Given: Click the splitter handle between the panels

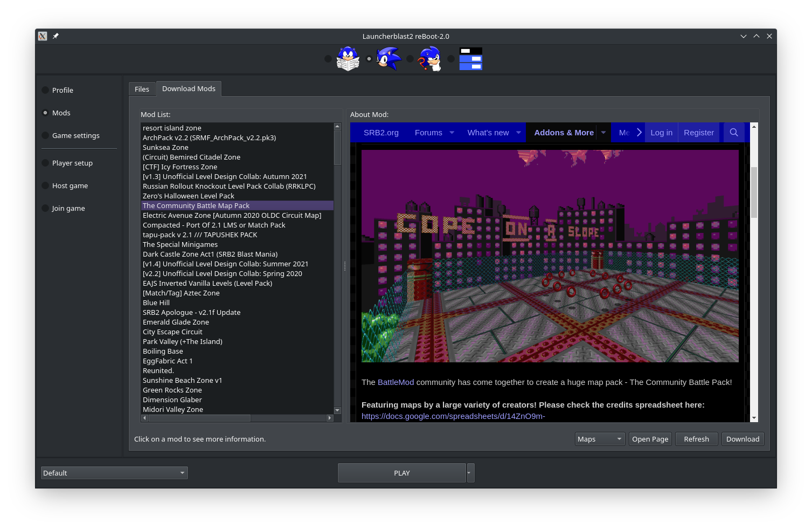Looking at the screenshot, I should click(x=345, y=266).
